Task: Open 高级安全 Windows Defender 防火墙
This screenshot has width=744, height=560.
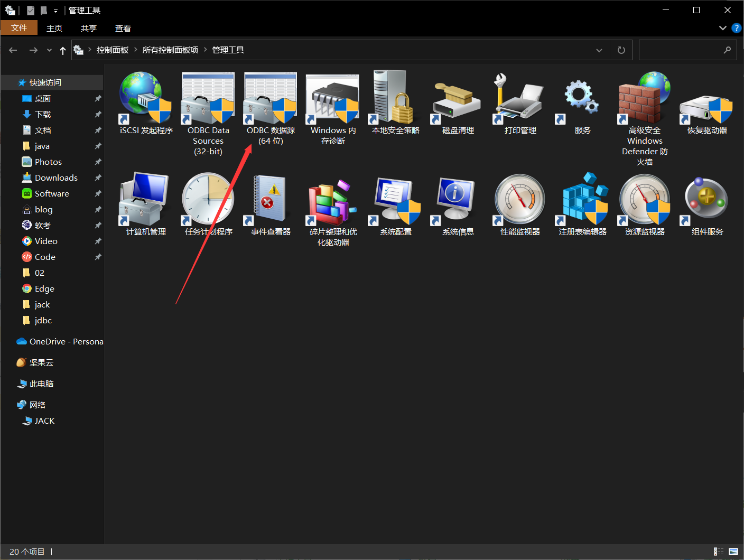Action: (645, 119)
